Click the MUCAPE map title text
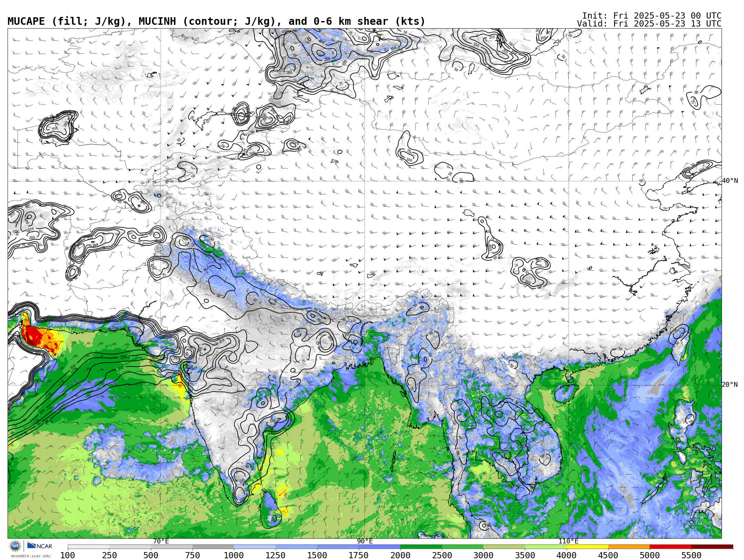 tap(216, 21)
